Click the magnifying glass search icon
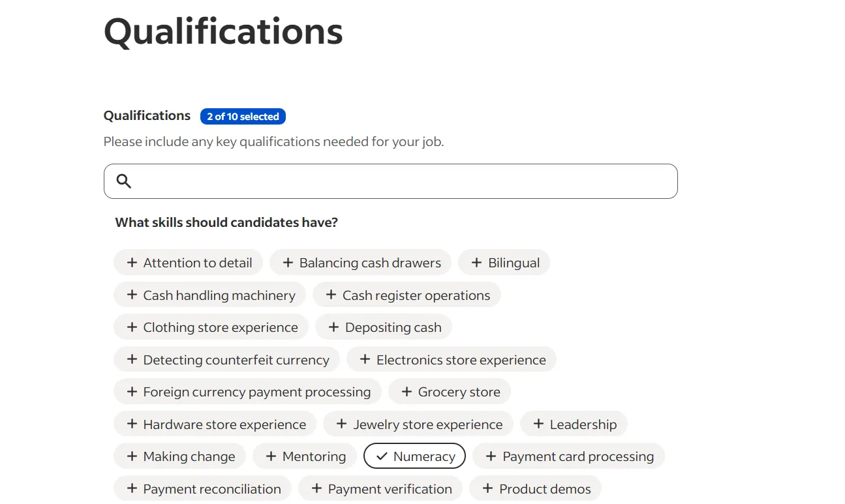 (x=123, y=181)
